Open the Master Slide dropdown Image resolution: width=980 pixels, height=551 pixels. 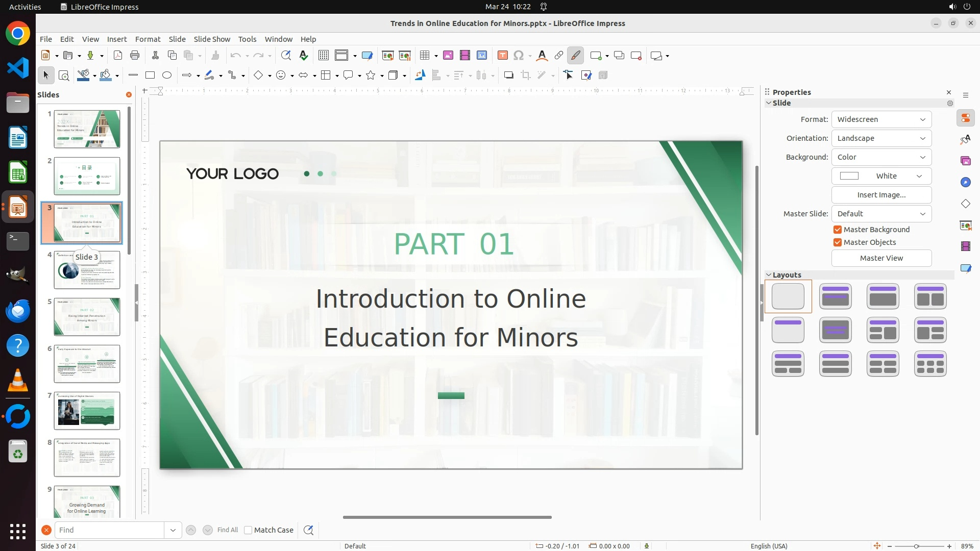click(x=881, y=214)
